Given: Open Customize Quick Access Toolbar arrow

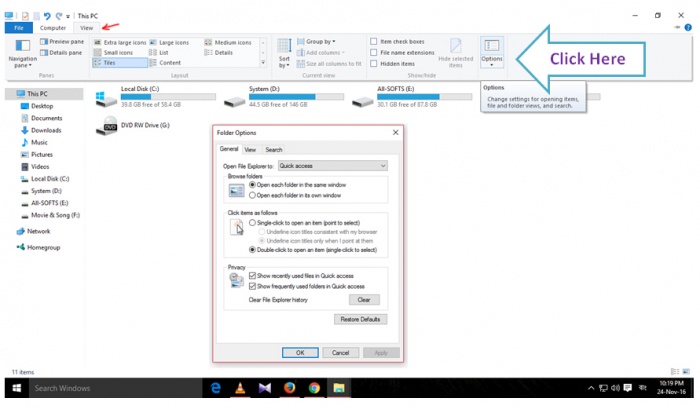Looking at the screenshot, I should pyautogui.click(x=68, y=17).
